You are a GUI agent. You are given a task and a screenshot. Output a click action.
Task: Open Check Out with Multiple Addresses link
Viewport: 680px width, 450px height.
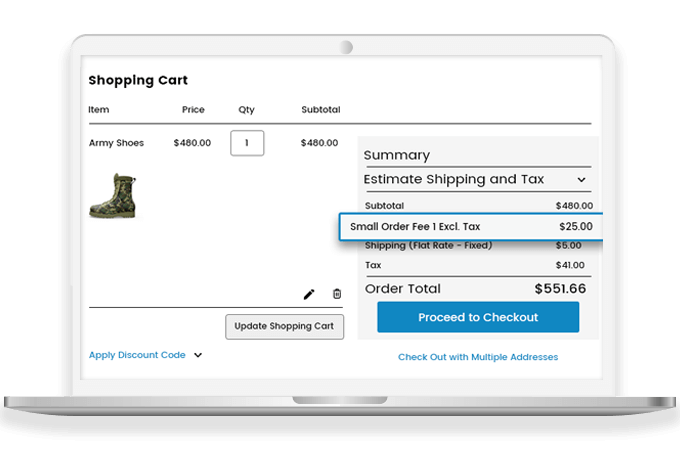click(478, 357)
